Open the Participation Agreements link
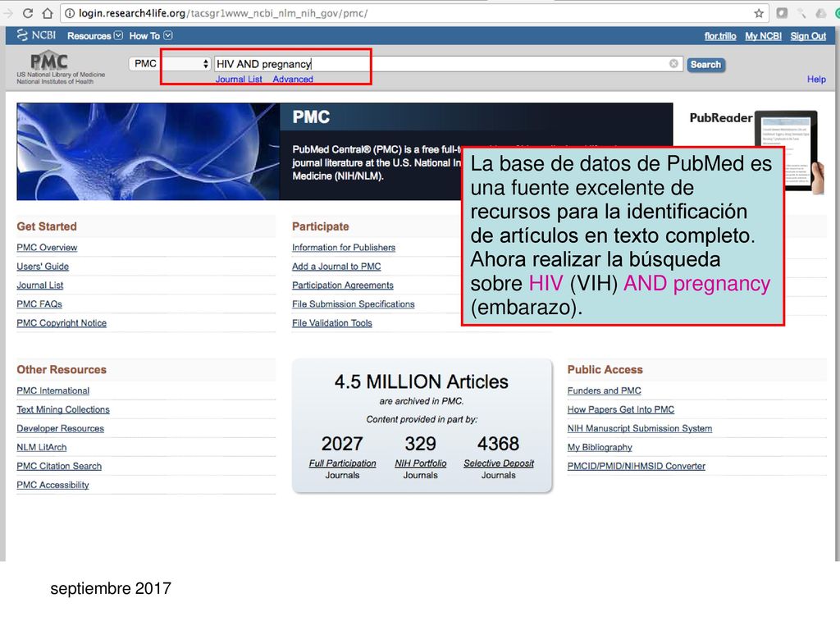This screenshot has width=840, height=630. [x=343, y=285]
